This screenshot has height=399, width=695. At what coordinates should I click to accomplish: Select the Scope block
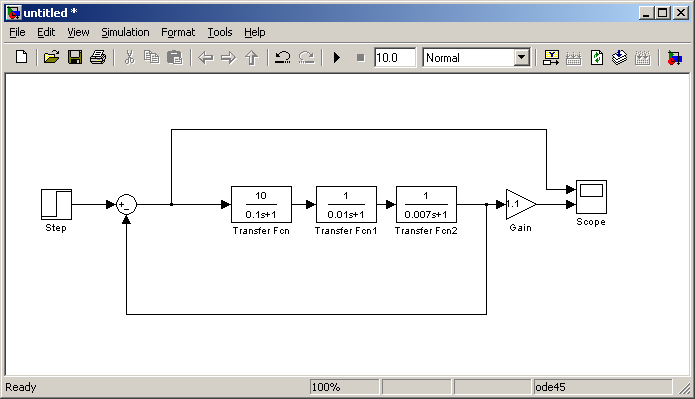tap(591, 197)
